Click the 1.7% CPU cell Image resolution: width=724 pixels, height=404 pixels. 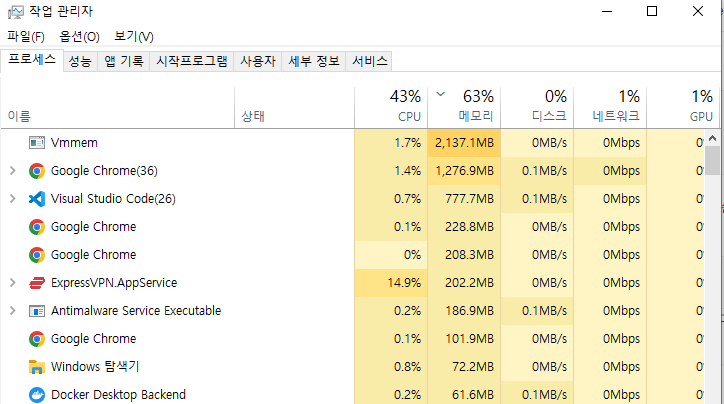coord(391,143)
